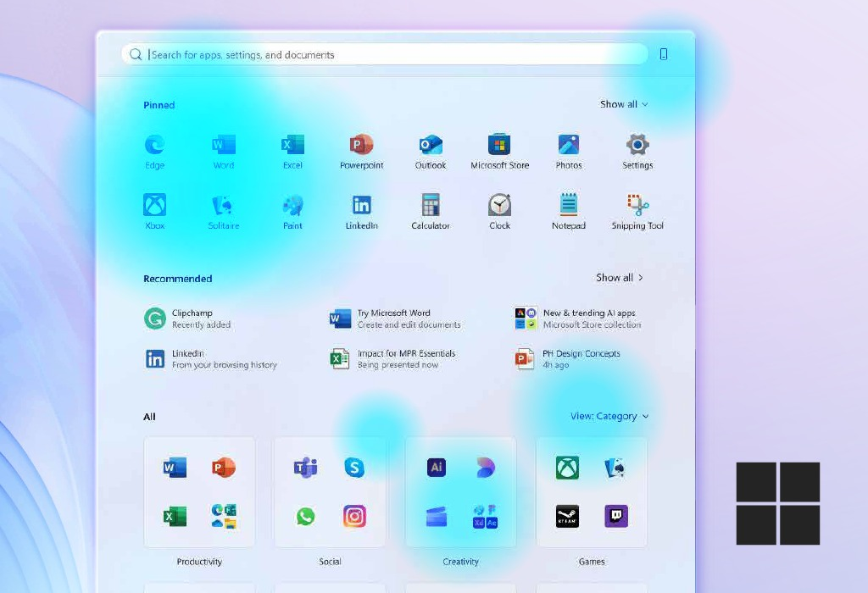Expand Show all for pinned apps
Image resolution: width=868 pixels, height=593 pixels.
coord(624,103)
